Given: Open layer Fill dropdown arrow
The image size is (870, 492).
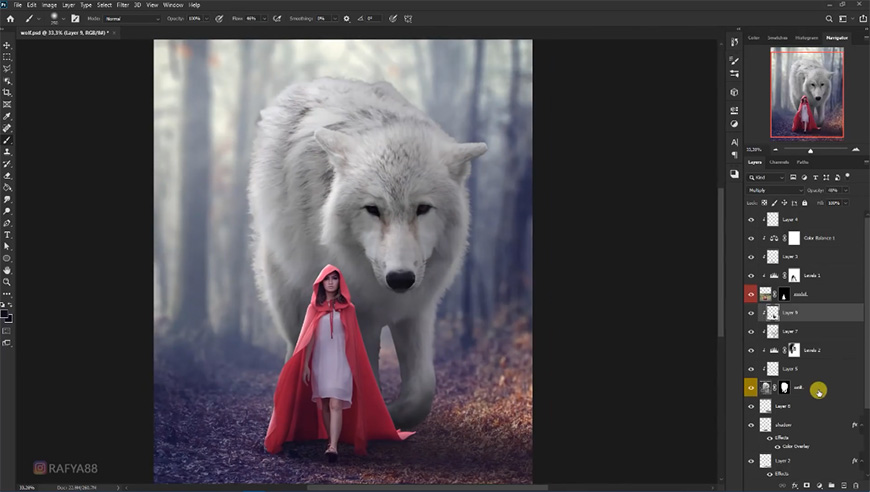Looking at the screenshot, I should pos(846,203).
